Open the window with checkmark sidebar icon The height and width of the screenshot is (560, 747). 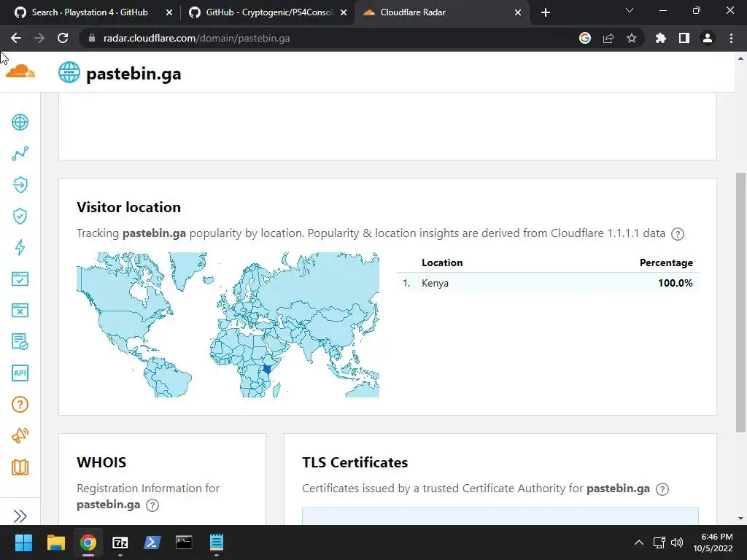tap(20, 279)
